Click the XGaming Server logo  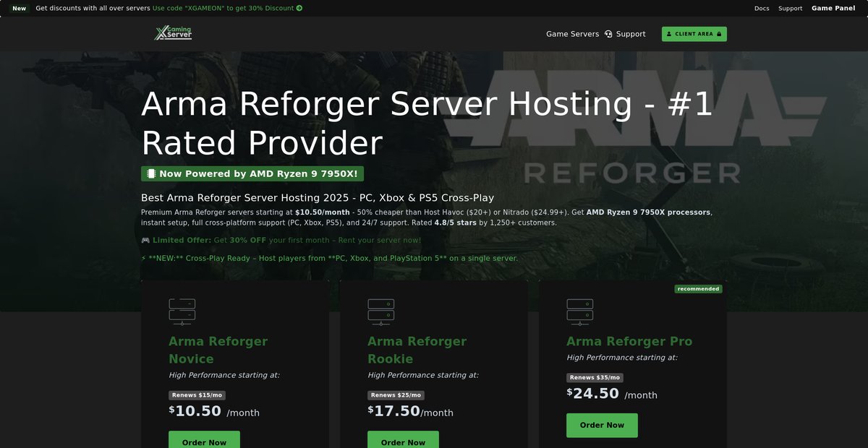point(173,33)
